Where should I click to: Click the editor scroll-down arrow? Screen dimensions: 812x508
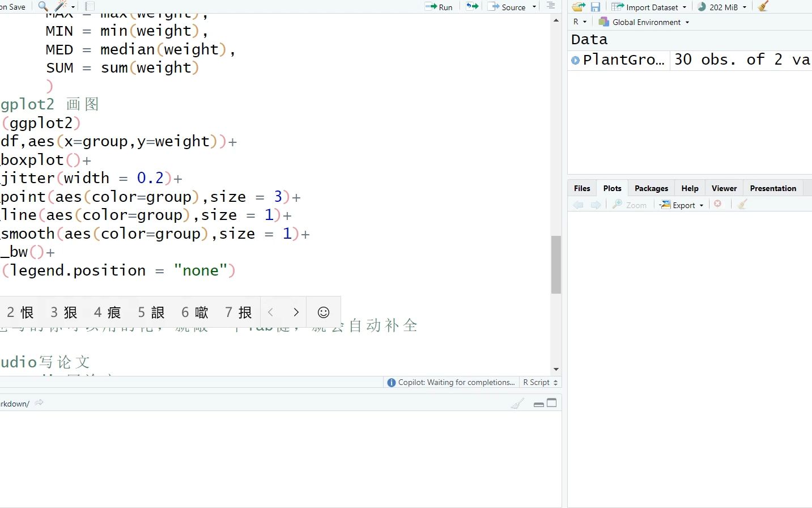pos(556,369)
